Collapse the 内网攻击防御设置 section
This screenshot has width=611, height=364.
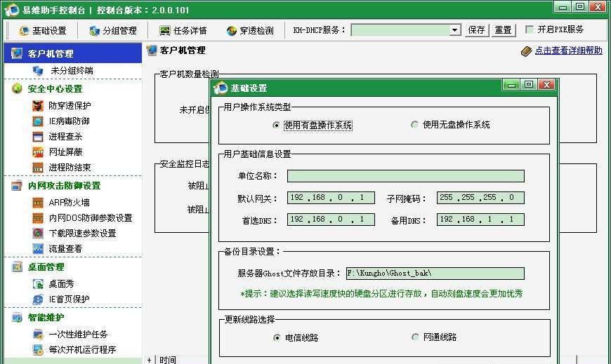tap(65, 186)
